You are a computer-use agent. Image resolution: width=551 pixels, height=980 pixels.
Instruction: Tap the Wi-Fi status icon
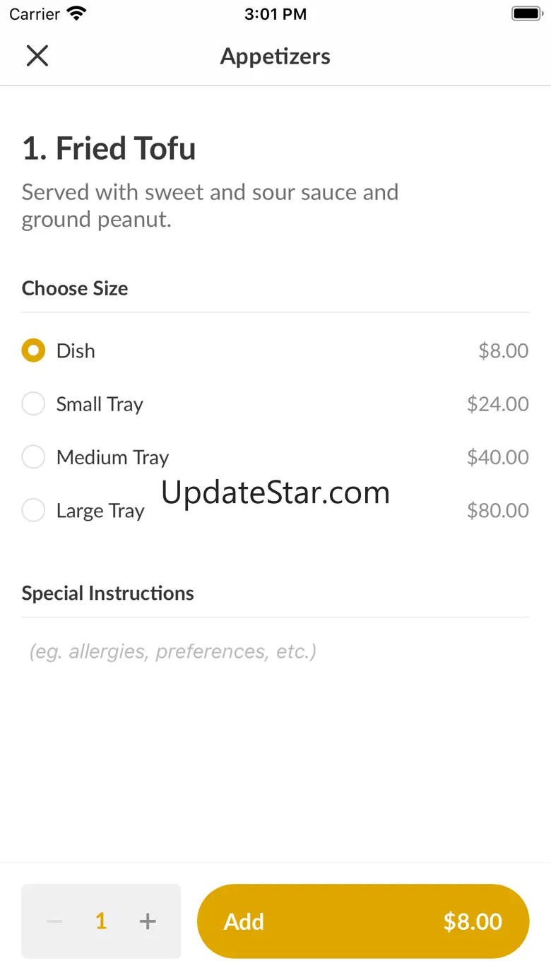click(76, 13)
